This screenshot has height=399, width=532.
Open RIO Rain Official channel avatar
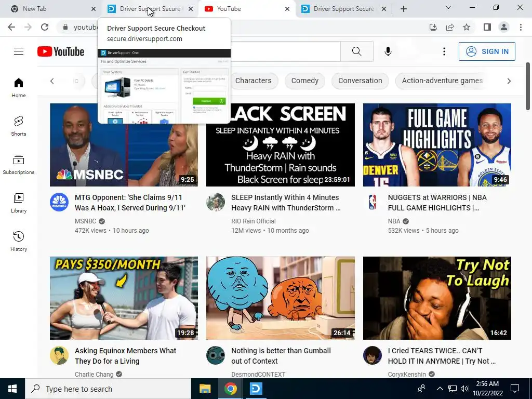point(216,202)
